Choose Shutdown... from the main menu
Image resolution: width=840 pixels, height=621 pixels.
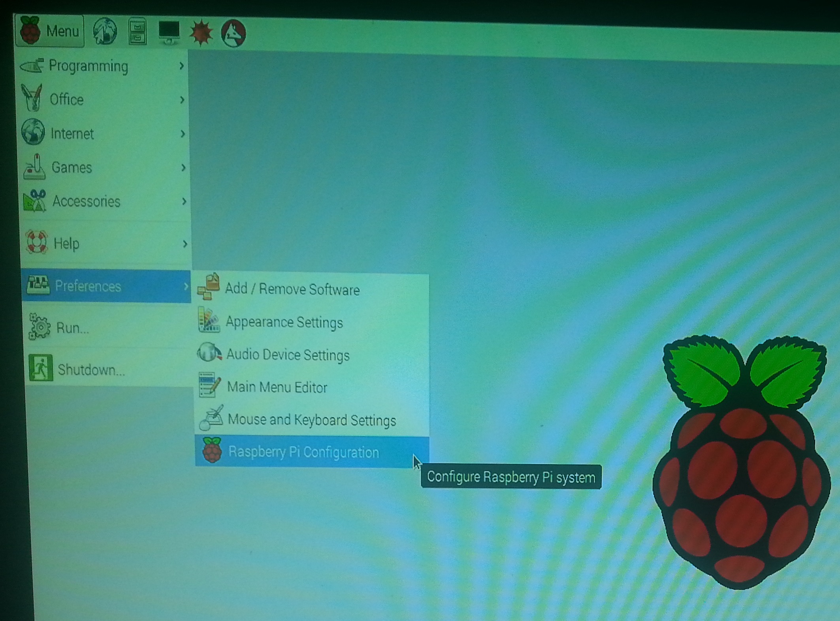click(110, 370)
